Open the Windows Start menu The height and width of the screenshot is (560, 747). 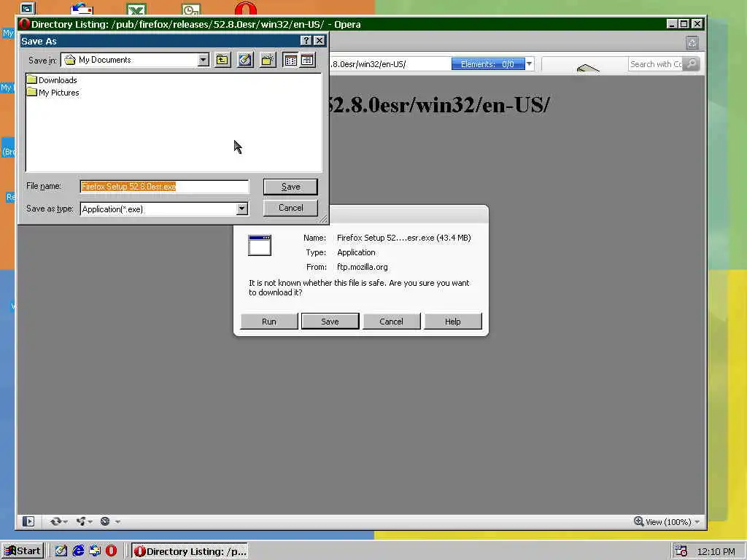click(23, 551)
